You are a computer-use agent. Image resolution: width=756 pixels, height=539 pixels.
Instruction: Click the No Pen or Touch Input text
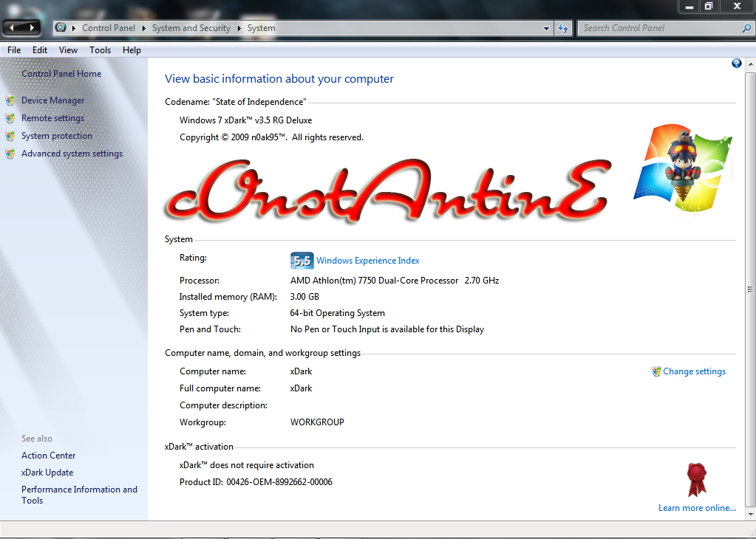pyautogui.click(x=387, y=329)
